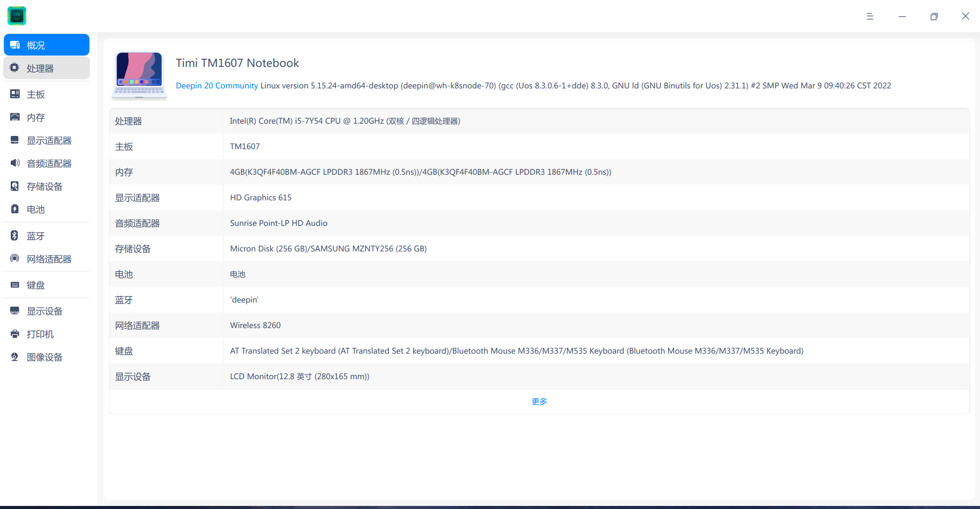The width and height of the screenshot is (980, 509).
Task: Open the hamburger main menu
Action: coord(870,16)
